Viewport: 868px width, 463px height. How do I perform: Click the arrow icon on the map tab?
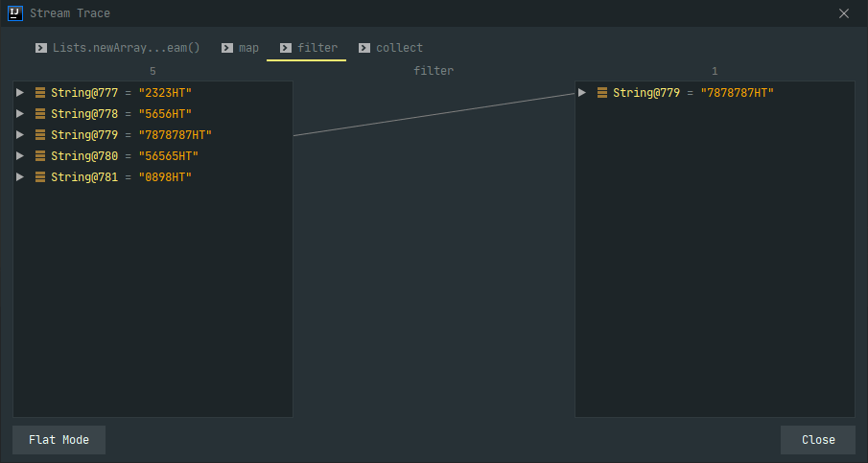[x=226, y=48]
